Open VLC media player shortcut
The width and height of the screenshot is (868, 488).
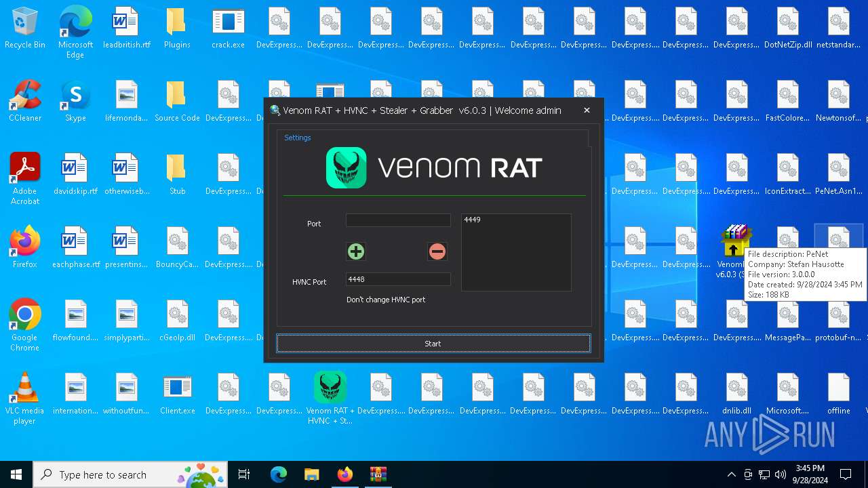tap(25, 399)
